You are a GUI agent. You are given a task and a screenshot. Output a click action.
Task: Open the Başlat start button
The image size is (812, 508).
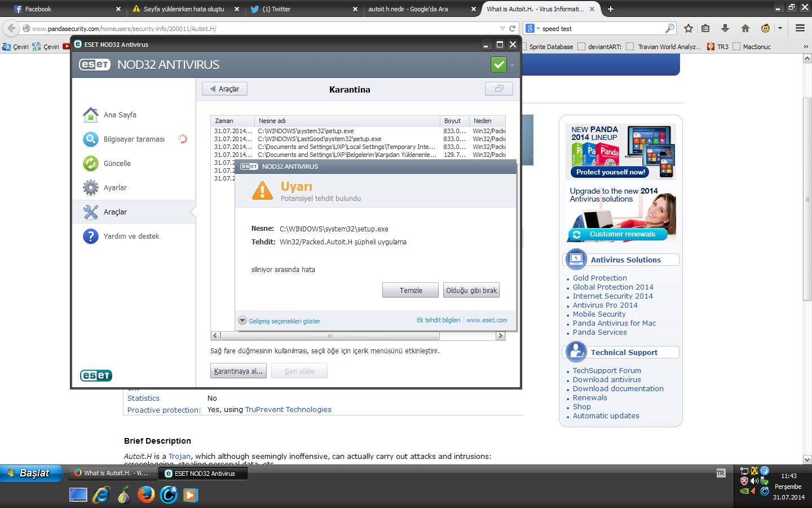[31, 473]
